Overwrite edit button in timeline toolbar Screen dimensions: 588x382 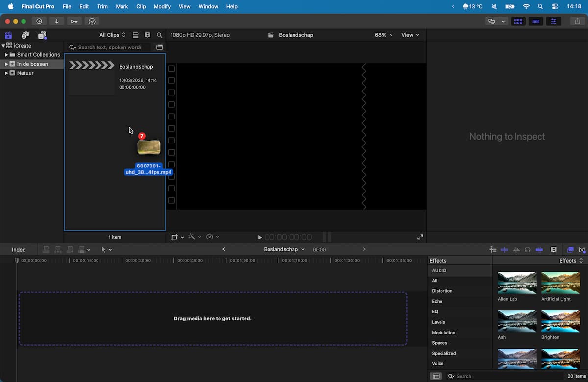click(x=82, y=250)
